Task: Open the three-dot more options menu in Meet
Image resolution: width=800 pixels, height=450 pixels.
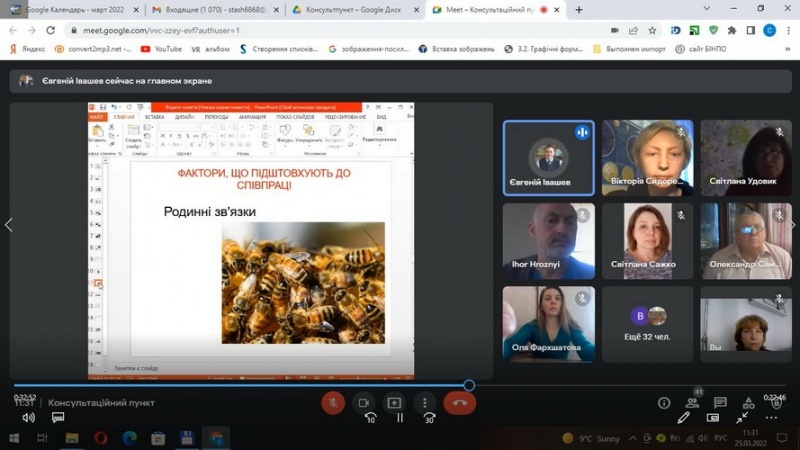Action: click(x=426, y=402)
